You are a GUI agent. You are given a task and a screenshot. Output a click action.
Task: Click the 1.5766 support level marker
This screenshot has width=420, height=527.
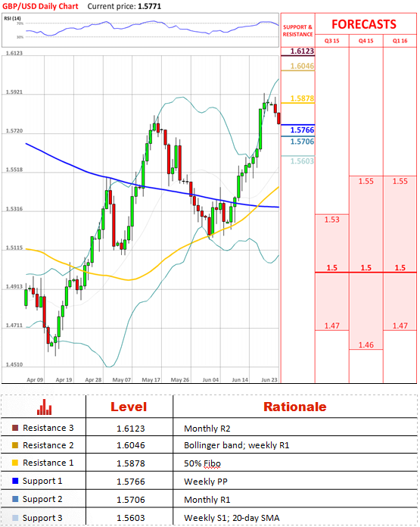(302, 129)
